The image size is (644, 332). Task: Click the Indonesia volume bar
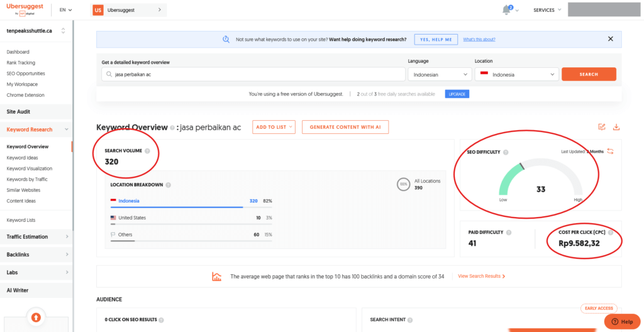pos(191,207)
